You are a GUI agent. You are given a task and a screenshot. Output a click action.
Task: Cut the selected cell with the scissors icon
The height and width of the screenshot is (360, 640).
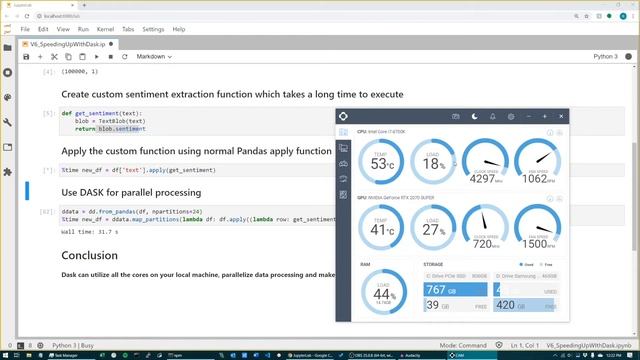(x=54, y=57)
